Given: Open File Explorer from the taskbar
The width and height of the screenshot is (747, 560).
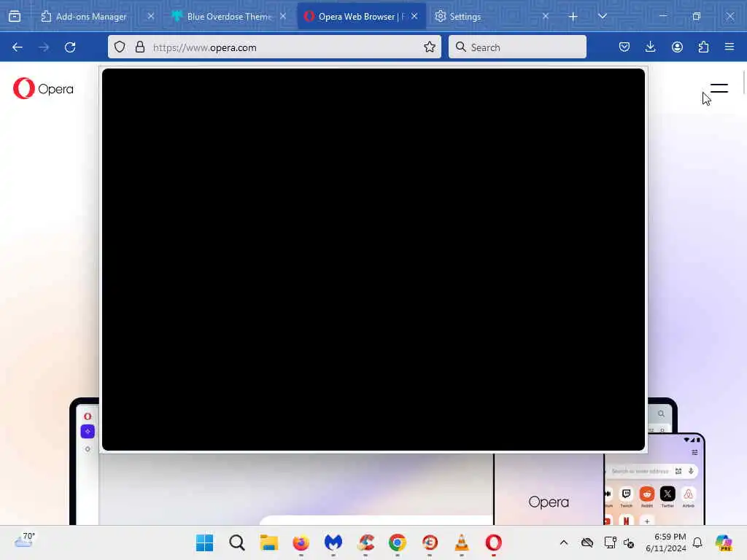Looking at the screenshot, I should (268, 542).
